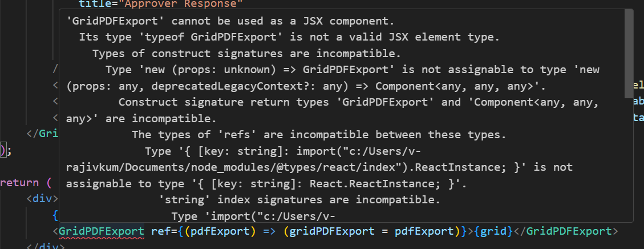Click "Types of construct signatures are incompatible" text
Image resolution: width=644 pixels, height=249 pixels.
coord(246,54)
